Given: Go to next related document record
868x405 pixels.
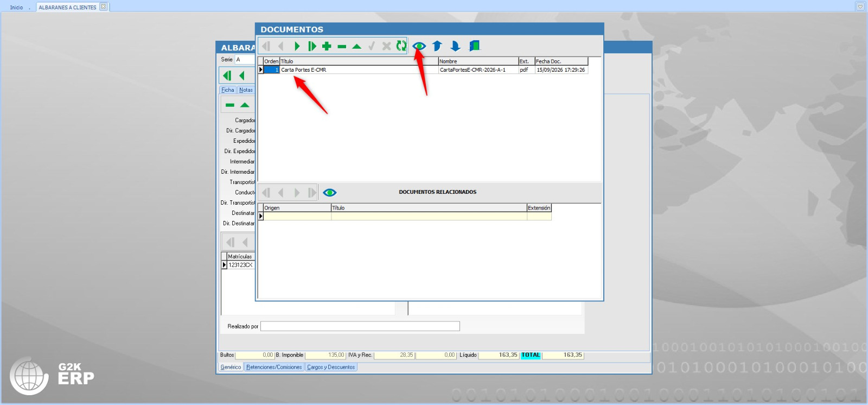Looking at the screenshot, I should (297, 193).
